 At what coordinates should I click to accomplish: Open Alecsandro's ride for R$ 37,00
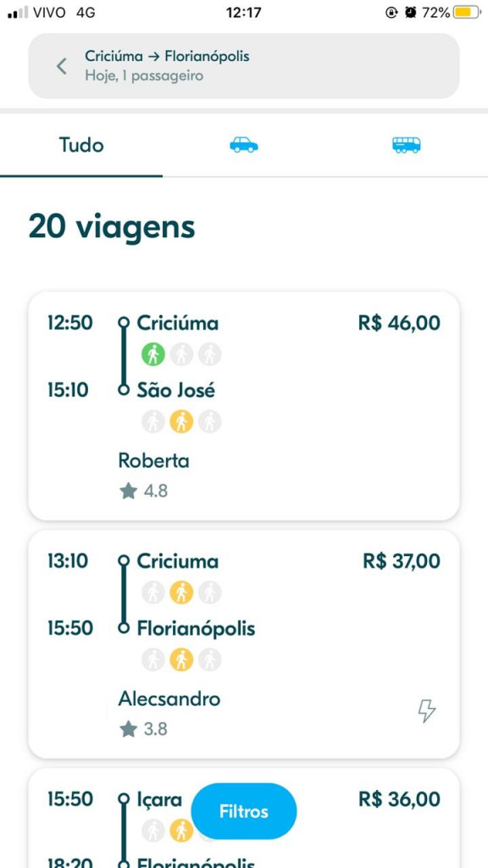(244, 644)
